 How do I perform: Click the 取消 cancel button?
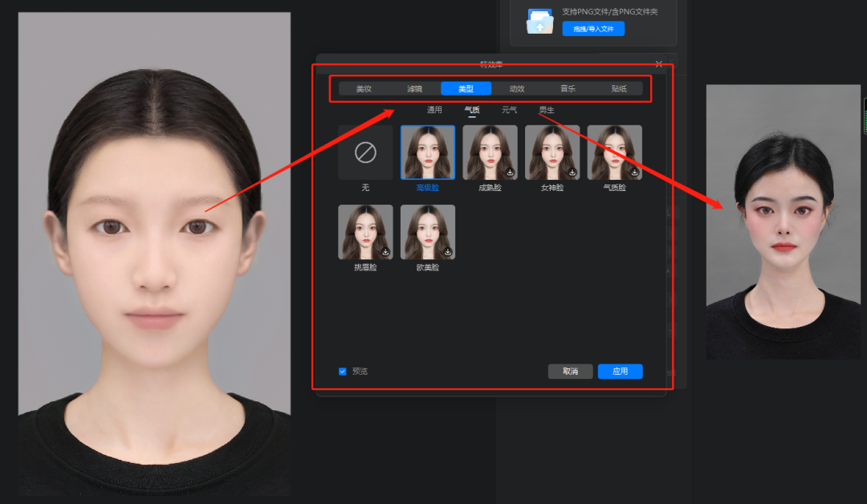pos(570,372)
